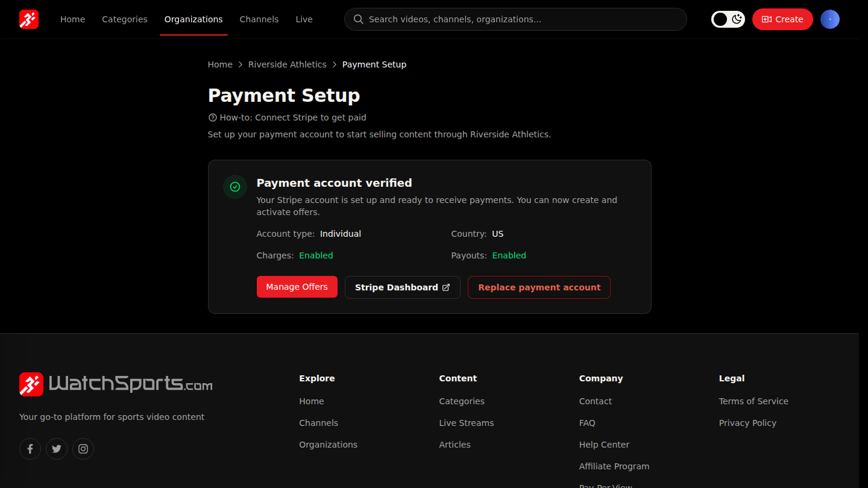Open the Affiliate Program footer link
This screenshot has width=868, height=488.
pyautogui.click(x=614, y=466)
